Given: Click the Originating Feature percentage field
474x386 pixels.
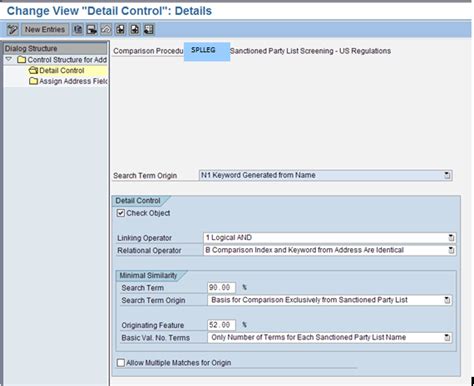Looking at the screenshot, I should (x=221, y=325).
